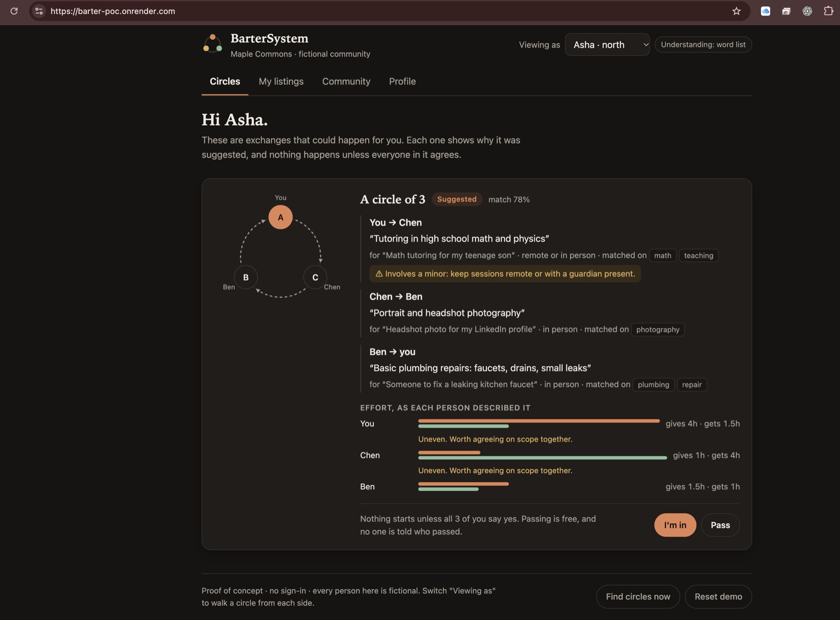840x620 pixels.
Task: Open the My listings tab
Action: 281,81
